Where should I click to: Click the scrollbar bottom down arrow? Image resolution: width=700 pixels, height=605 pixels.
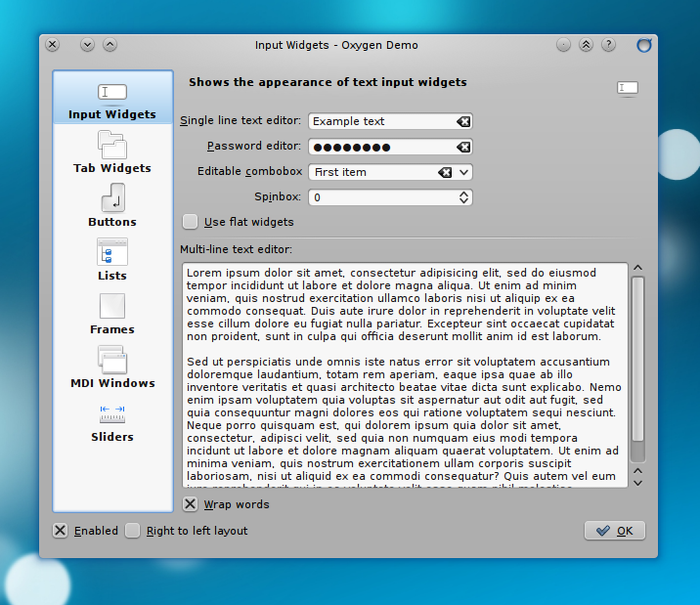pos(638,483)
